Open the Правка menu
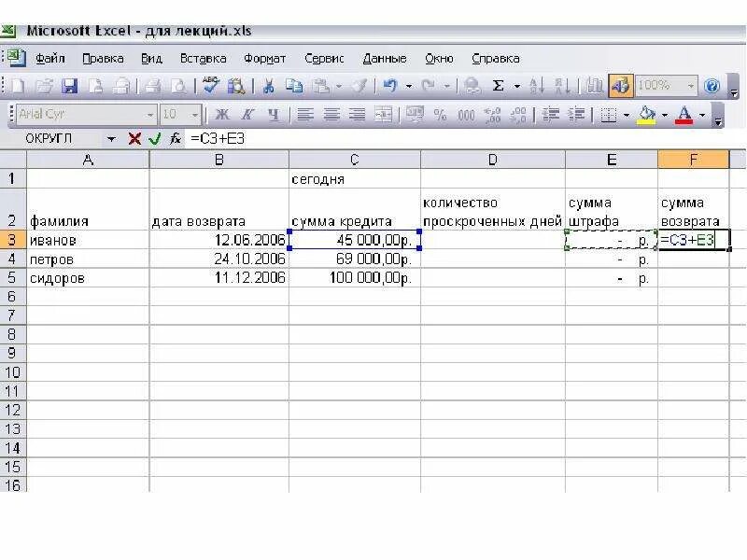The height and width of the screenshot is (560, 747). point(103,59)
